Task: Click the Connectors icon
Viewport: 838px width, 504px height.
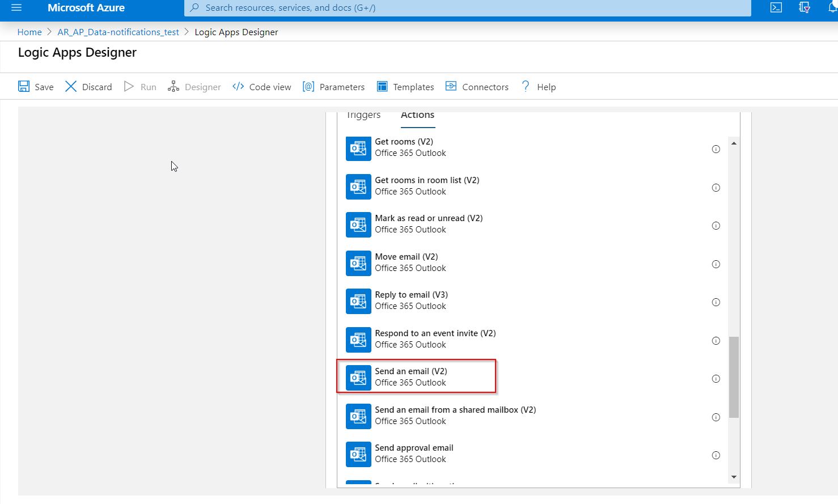Action: [x=451, y=86]
